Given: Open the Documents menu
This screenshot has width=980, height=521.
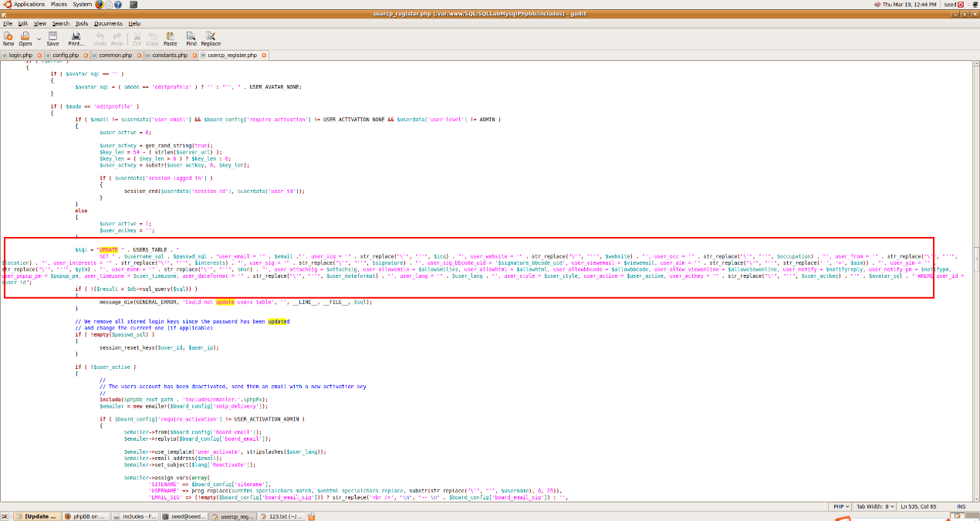Looking at the screenshot, I should 108,24.
